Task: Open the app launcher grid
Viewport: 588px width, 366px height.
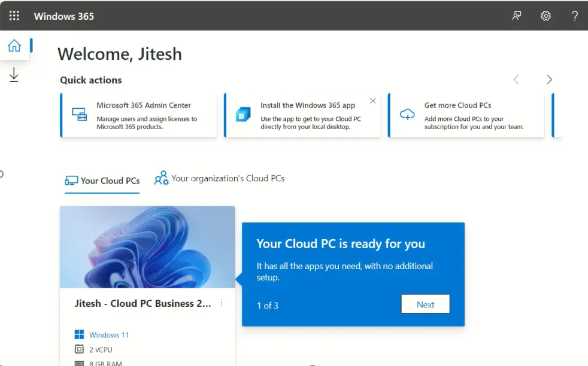Action: 14,16
